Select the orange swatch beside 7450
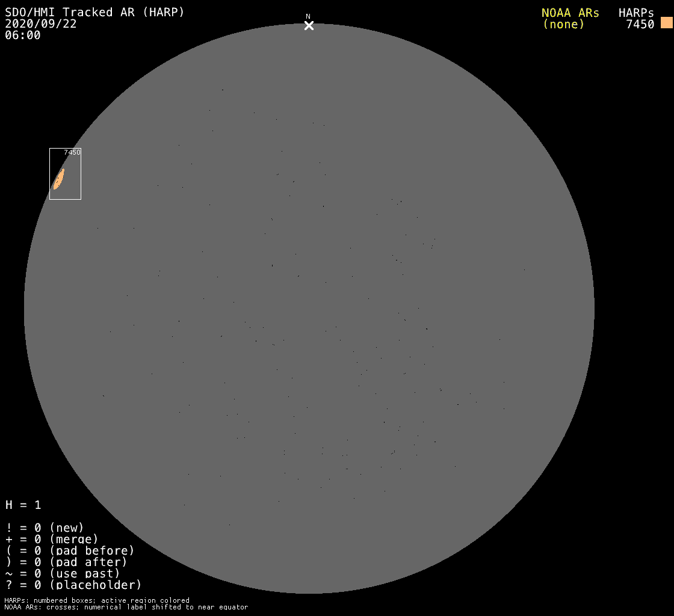Screen dimensions: 674x616 coord(666,23)
